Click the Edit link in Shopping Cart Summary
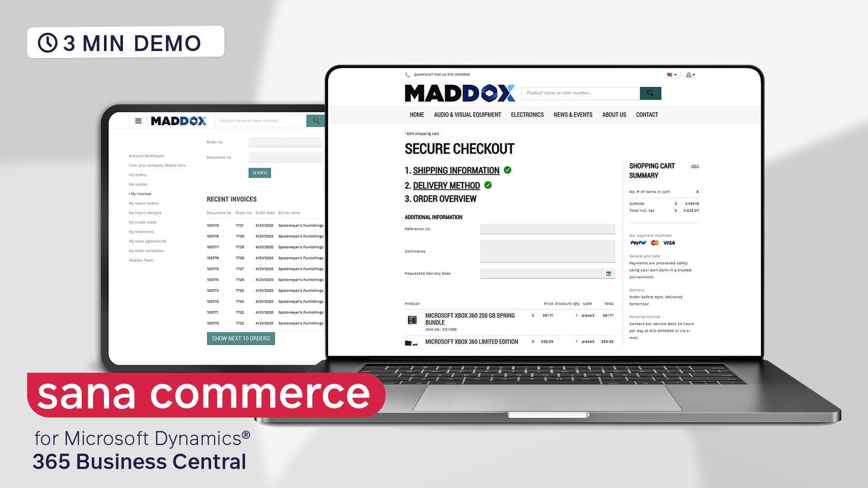The height and width of the screenshot is (488, 868). 694,166
